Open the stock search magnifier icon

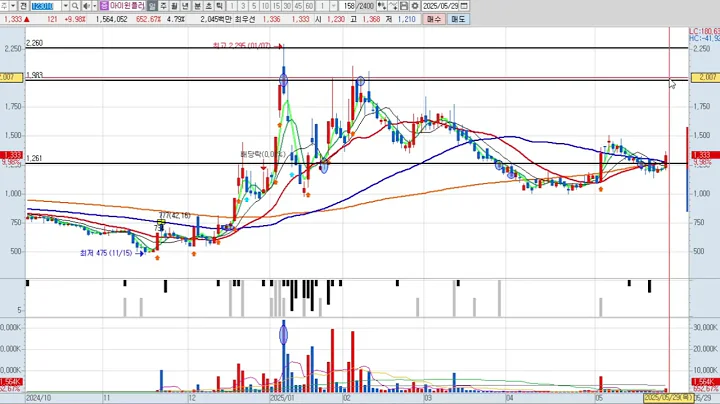[x=75, y=6]
